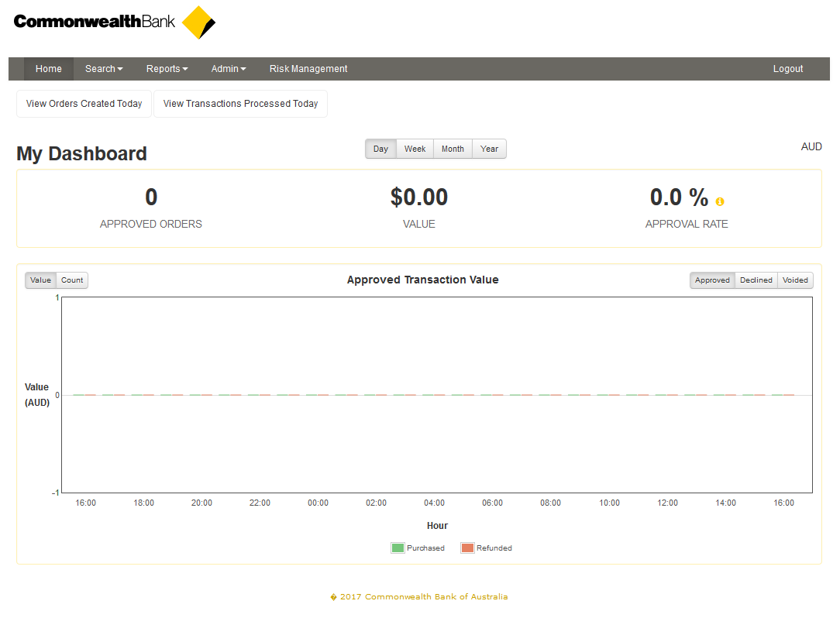Select the Month time range
Viewport: 840px width, 618px height.
point(453,149)
